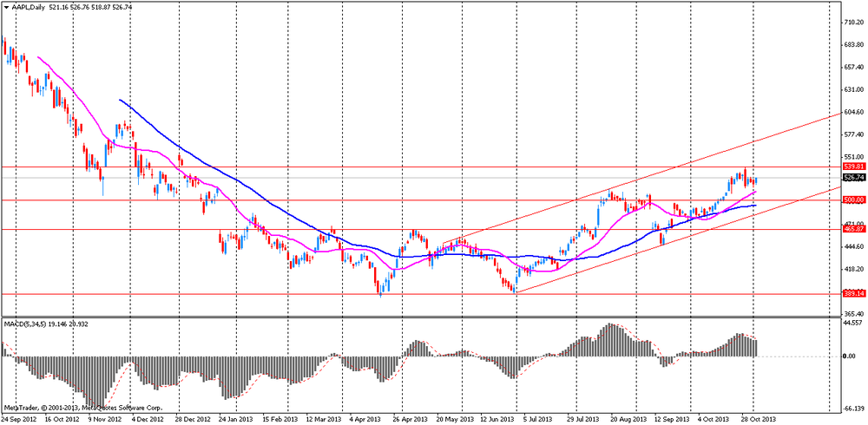Image resolution: width=868 pixels, height=425 pixels.
Task: Click the 4 Oct 2013 date label
Action: pos(713,420)
